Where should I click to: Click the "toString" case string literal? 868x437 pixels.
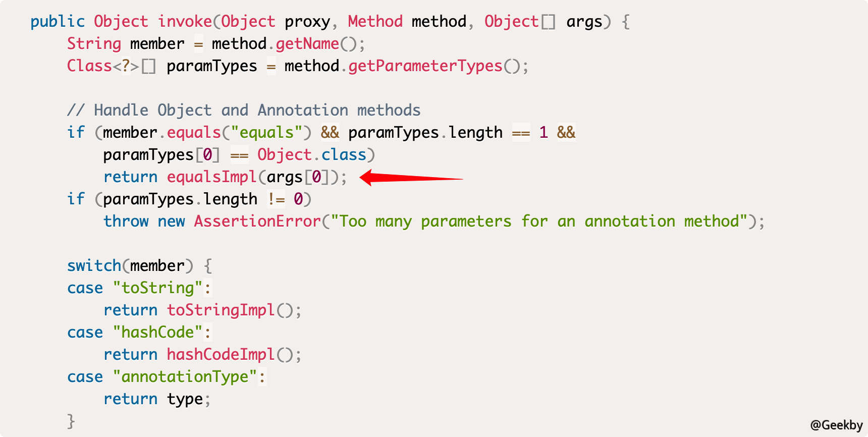click(x=157, y=288)
